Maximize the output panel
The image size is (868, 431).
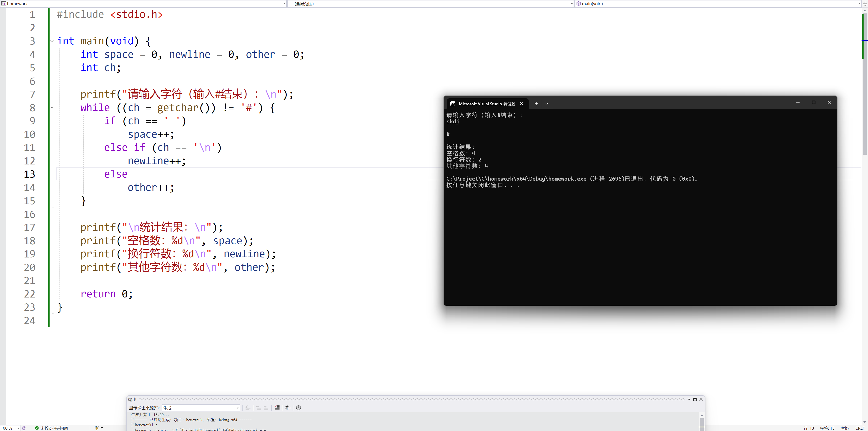[695, 399]
